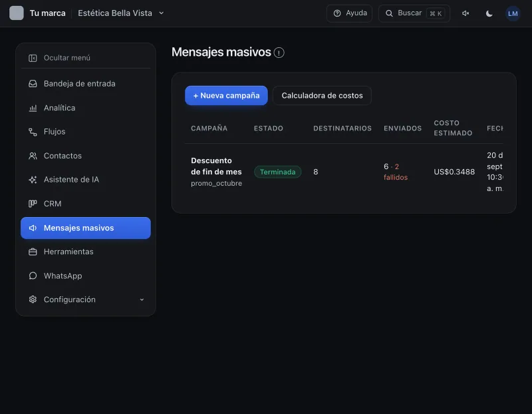Click the Flujos workflow icon

[x=33, y=132]
